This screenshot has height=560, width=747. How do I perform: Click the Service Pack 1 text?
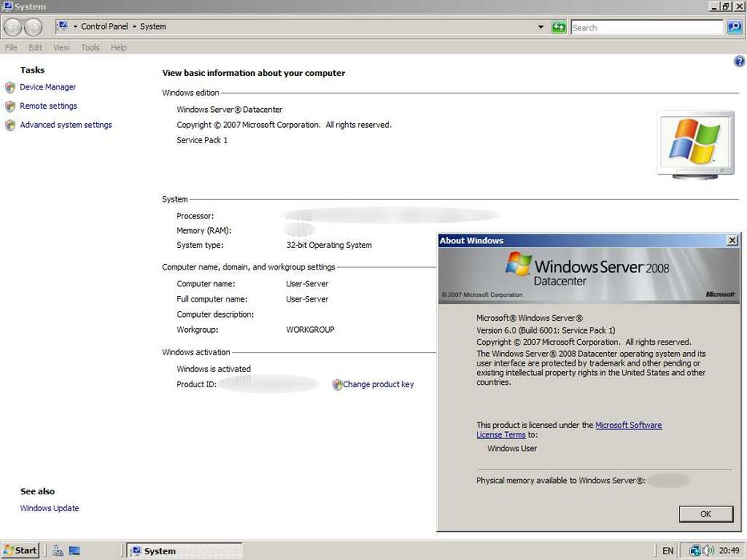pos(202,140)
